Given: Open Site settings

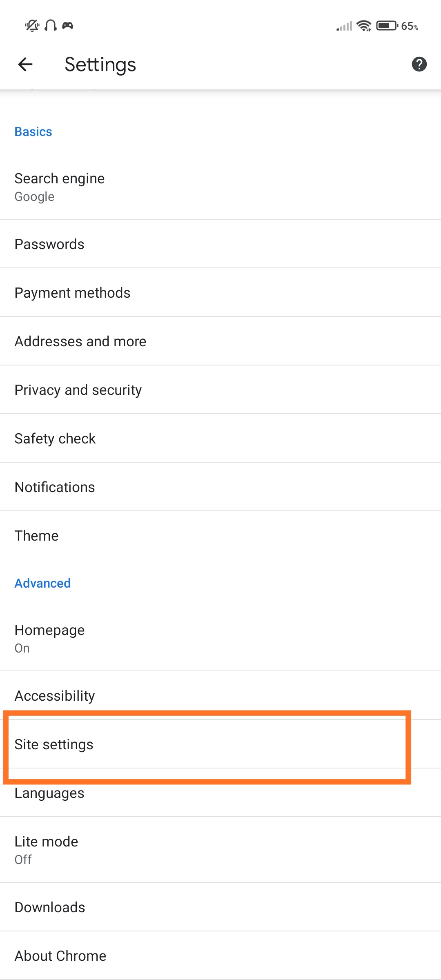Looking at the screenshot, I should pyautogui.click(x=220, y=744).
